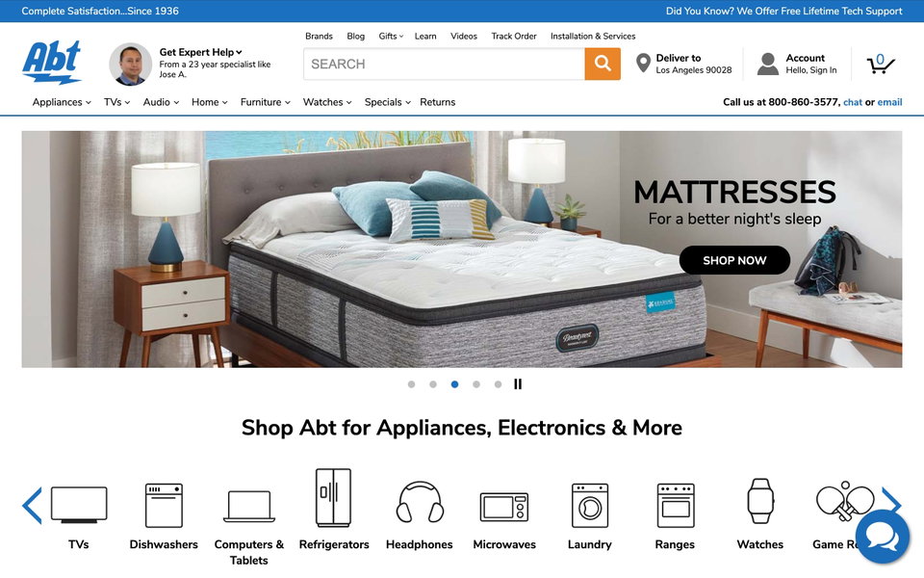Screen dimensions: 924x578
Task: Select the third banner slide dot
Action: pyautogui.click(x=454, y=384)
